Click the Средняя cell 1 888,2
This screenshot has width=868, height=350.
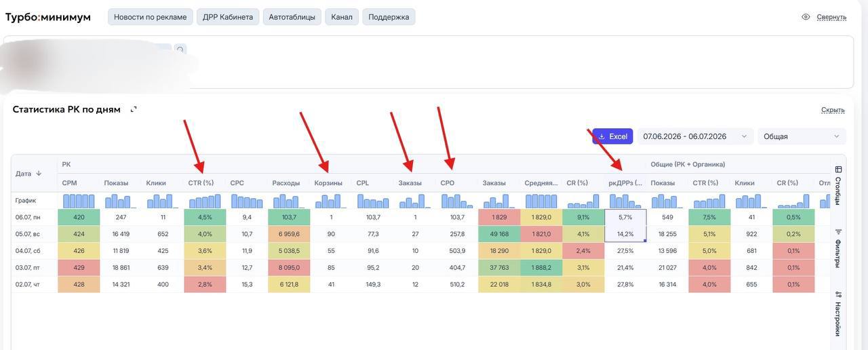pyautogui.click(x=541, y=268)
